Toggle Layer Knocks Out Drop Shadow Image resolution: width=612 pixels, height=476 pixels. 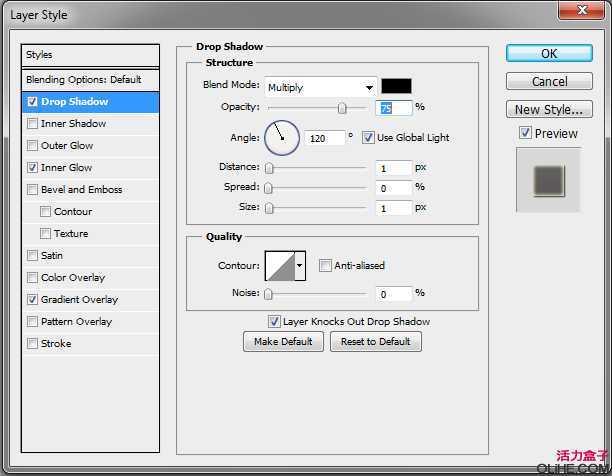(274, 321)
